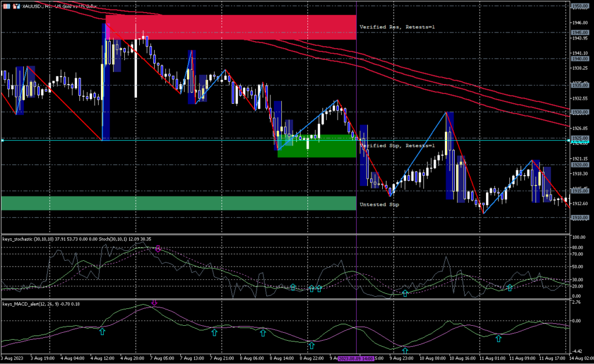Select rightmost cyan up arrow in stochastic panel

(x=510, y=287)
